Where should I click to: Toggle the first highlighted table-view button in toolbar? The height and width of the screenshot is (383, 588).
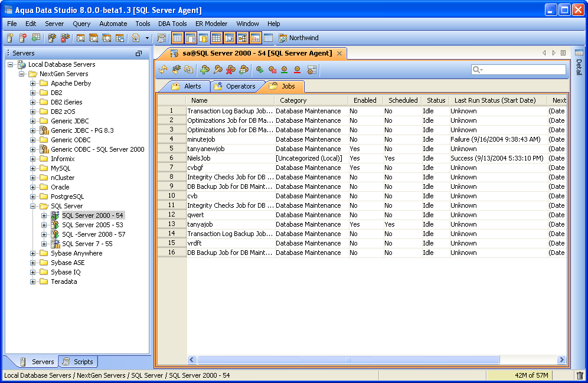tap(177, 38)
